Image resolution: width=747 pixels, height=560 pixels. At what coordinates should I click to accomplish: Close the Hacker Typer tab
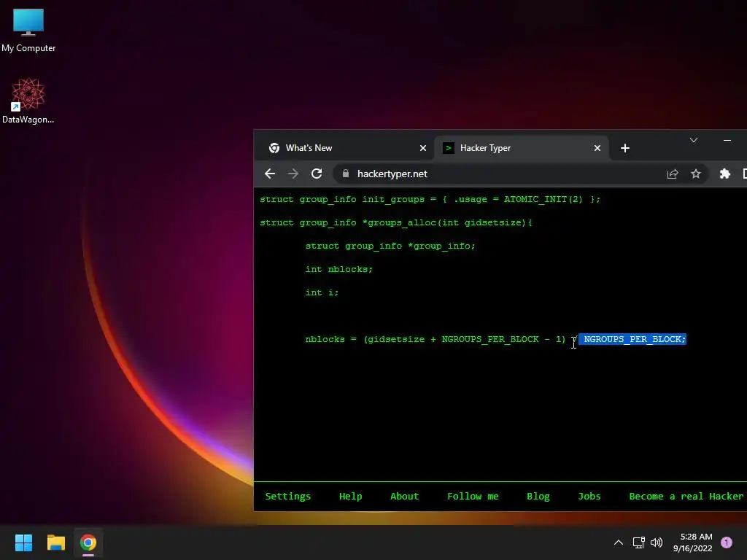coord(597,148)
